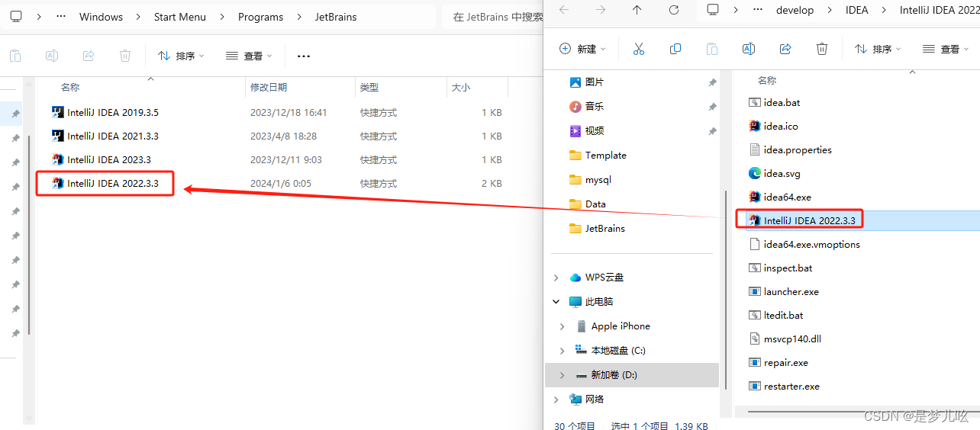
Task: Click Forward arrow in right window
Action: [x=601, y=10]
